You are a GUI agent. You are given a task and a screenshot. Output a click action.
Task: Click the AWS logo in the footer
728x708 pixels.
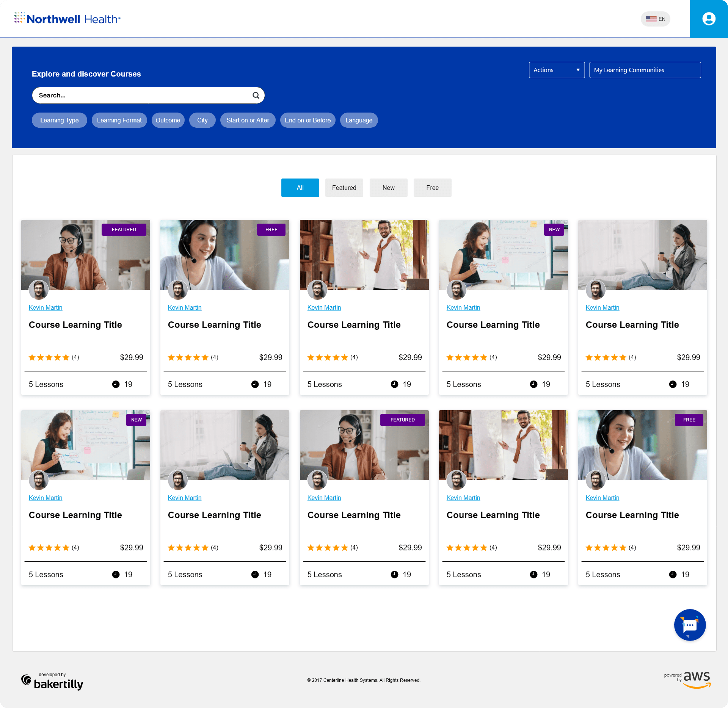pyautogui.click(x=696, y=679)
